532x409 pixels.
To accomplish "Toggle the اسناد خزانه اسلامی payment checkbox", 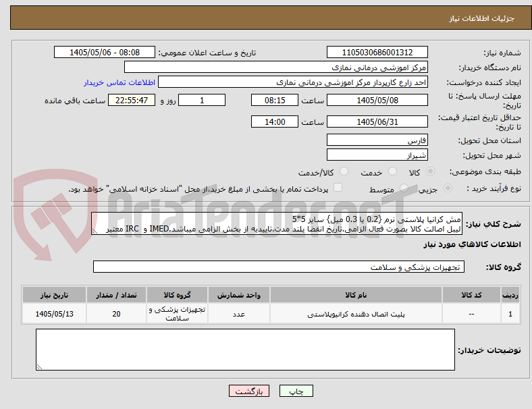I will pyautogui.click(x=338, y=188).
